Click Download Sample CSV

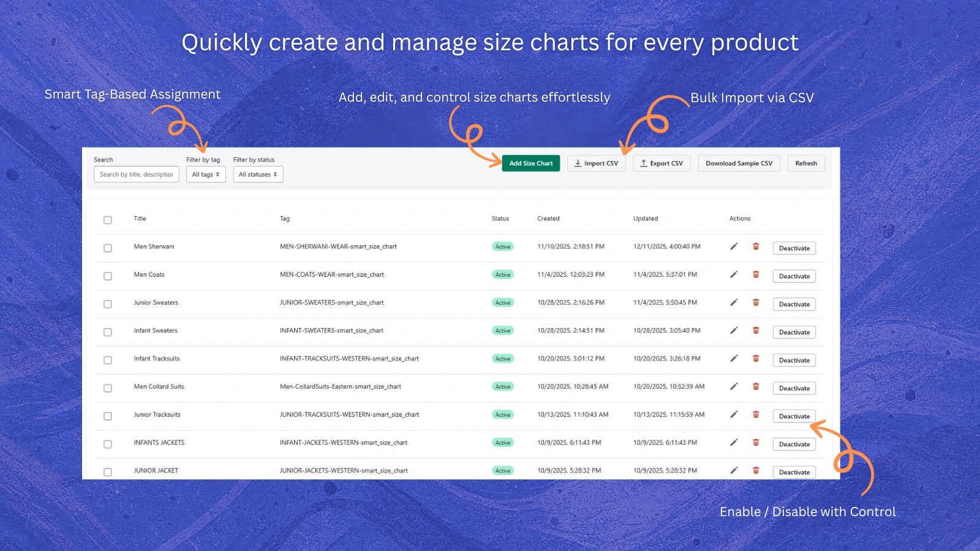(739, 163)
